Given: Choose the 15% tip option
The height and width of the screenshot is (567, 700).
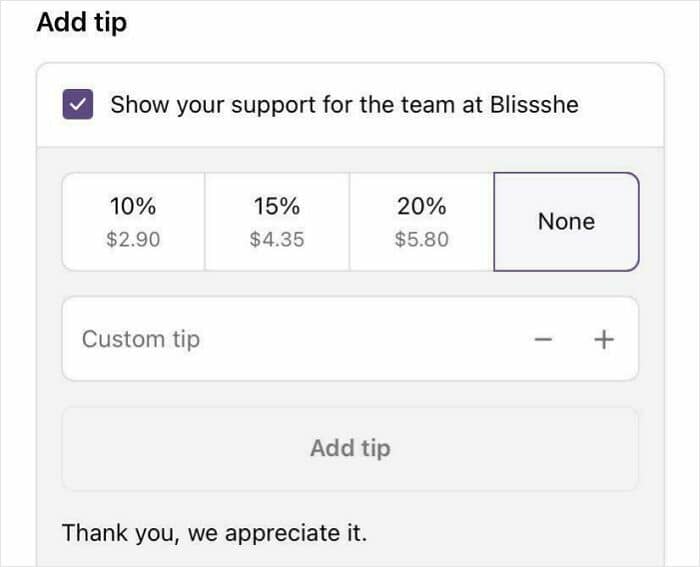Looking at the screenshot, I should 277,221.
